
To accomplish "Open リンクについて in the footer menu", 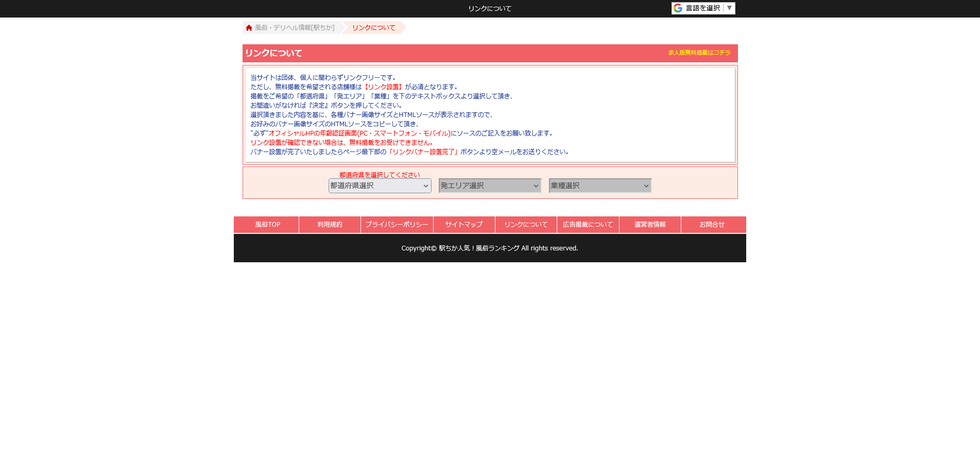I will tap(526, 225).
